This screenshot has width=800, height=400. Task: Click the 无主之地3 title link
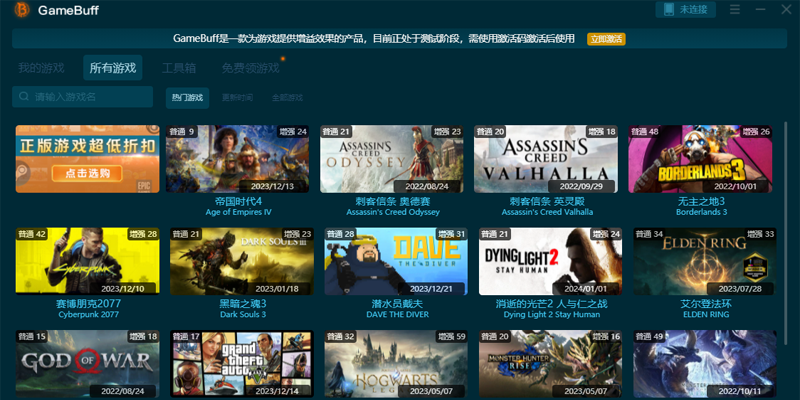pyautogui.click(x=702, y=202)
